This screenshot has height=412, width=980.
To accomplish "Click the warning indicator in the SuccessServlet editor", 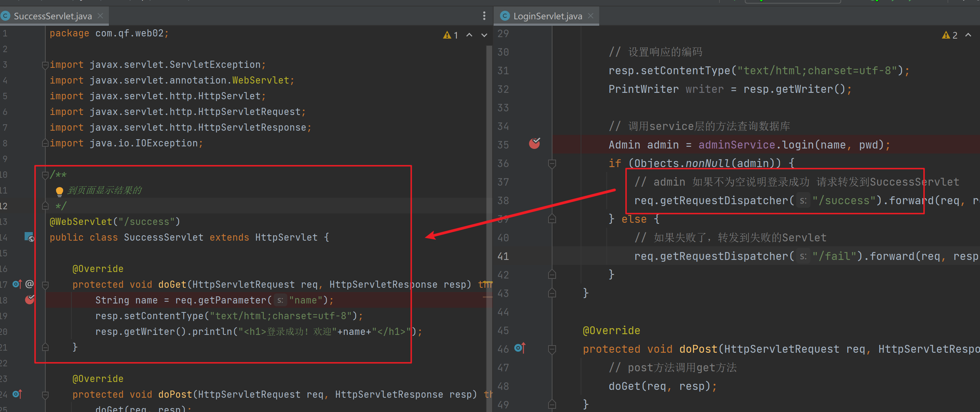I will point(450,35).
